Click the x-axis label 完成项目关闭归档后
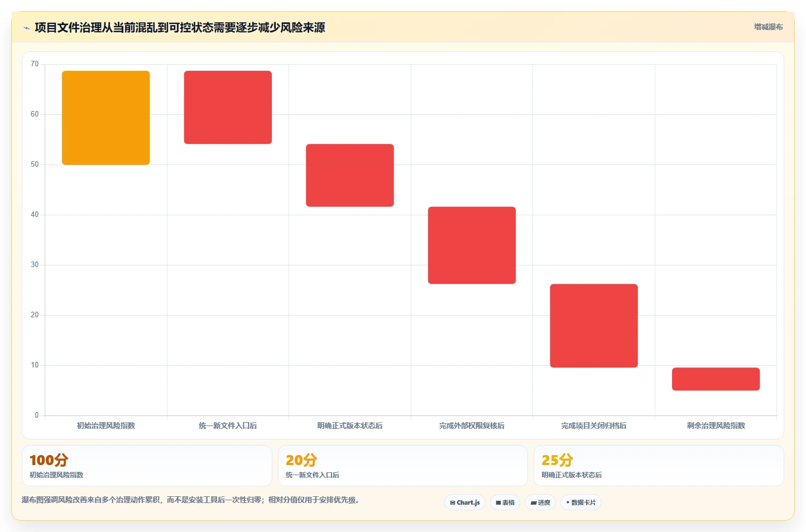The width and height of the screenshot is (806, 532). 594,425
